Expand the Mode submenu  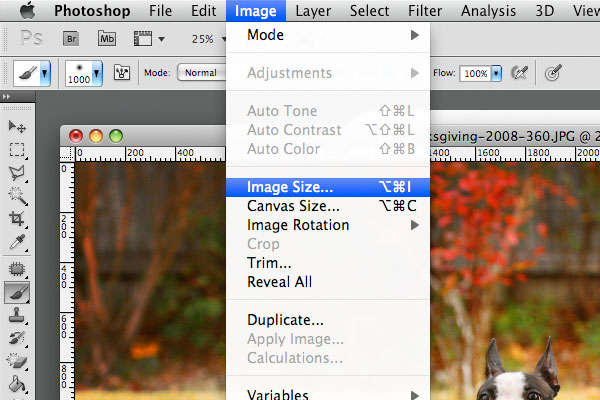[328, 35]
